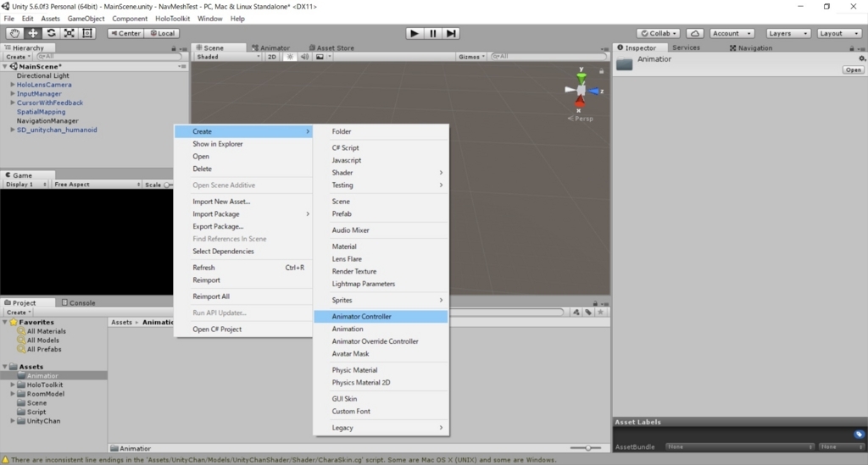
Task: Open the Free Aspect dropdown
Action: (x=97, y=184)
